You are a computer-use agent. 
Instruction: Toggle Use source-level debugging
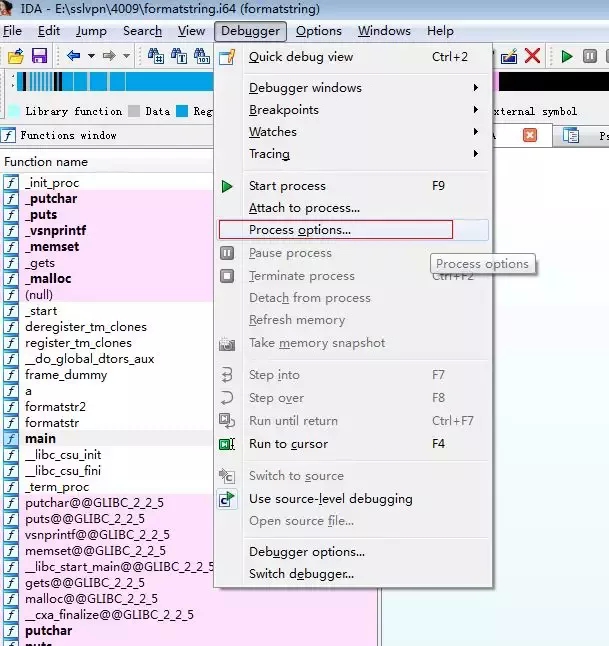pos(354,499)
